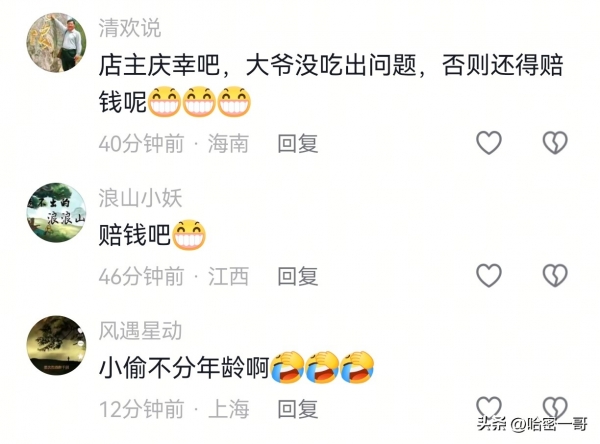
Task: Reply to the 清欢说 comment from 海南
Action: coord(298,144)
